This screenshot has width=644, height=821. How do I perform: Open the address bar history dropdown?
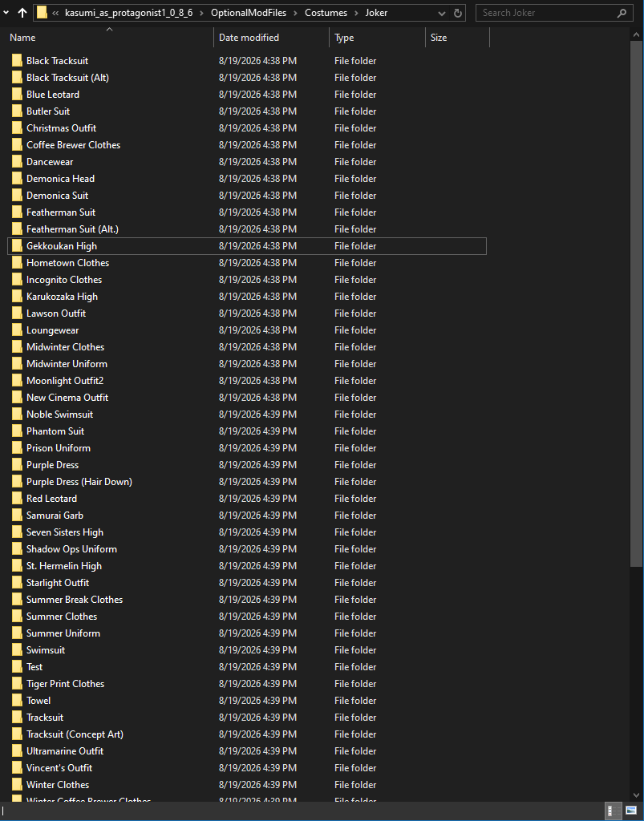point(442,13)
